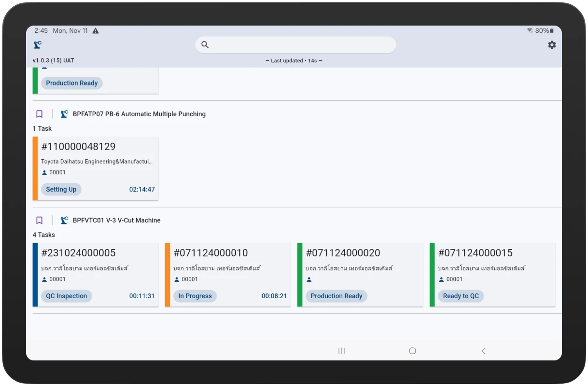Click the QC Inspection status chip
Image resolution: width=588 pixels, height=386 pixels.
[x=67, y=296]
